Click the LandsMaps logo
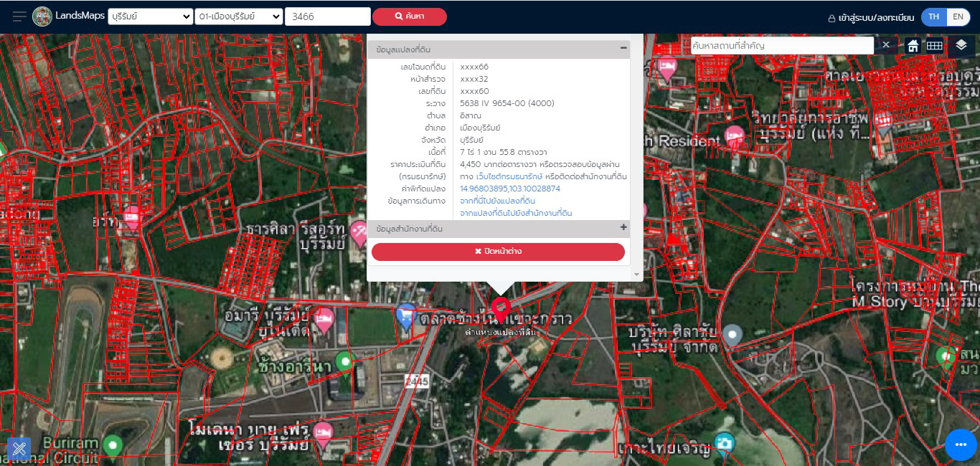 (69, 16)
